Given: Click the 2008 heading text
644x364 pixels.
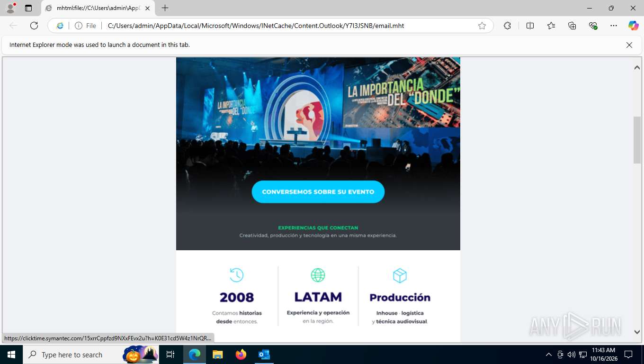Looking at the screenshot, I should click(237, 297).
